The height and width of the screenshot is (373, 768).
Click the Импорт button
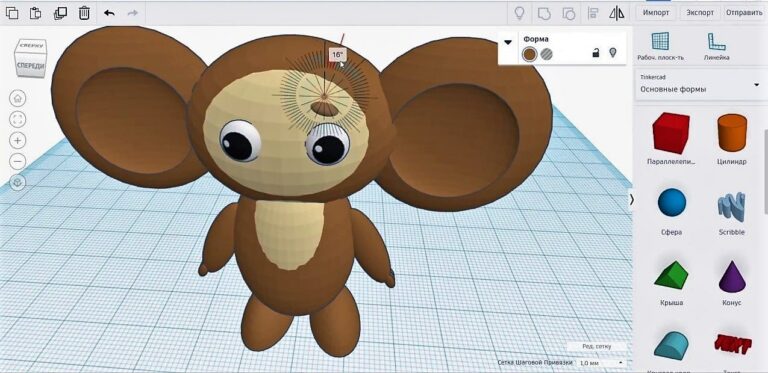pyautogui.click(x=656, y=13)
